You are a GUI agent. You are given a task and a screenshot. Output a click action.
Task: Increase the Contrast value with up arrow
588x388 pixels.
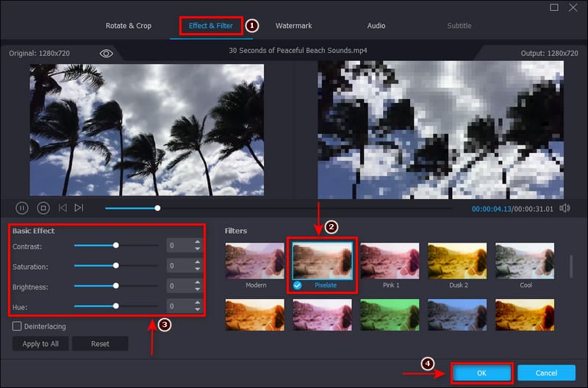(197, 242)
